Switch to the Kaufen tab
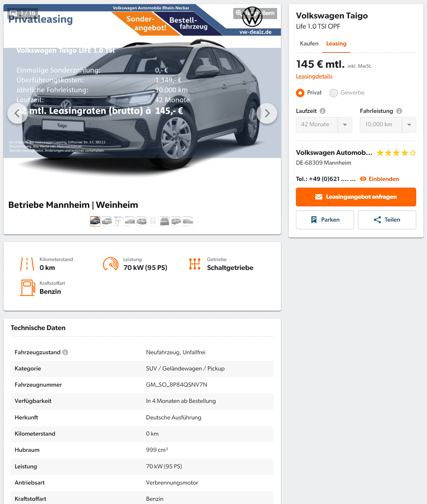 point(309,44)
